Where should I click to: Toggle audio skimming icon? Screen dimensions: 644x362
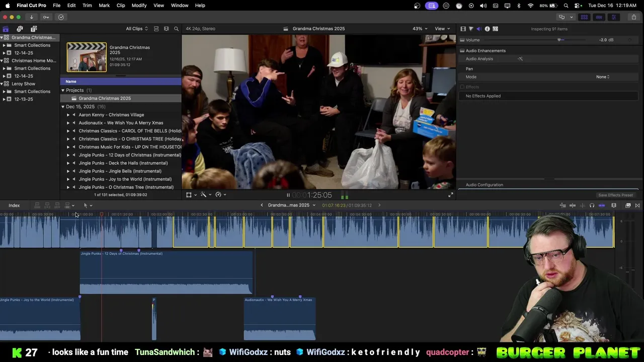click(582, 205)
